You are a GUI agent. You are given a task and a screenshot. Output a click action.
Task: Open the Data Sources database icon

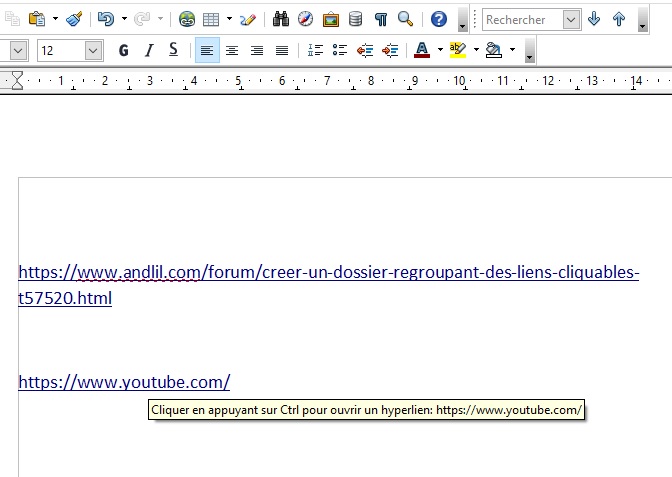(x=355, y=19)
